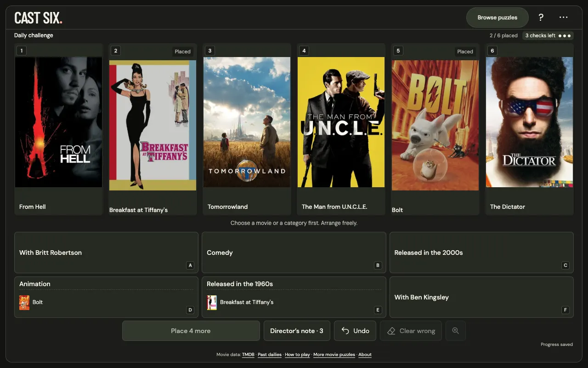Click the Animation category heading
The image size is (588, 368).
[x=35, y=284]
